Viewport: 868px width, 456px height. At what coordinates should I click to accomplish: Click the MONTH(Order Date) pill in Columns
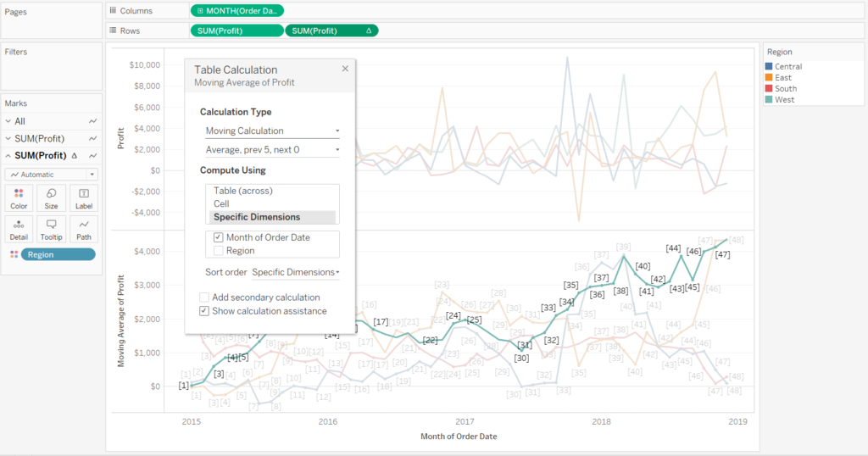click(x=237, y=10)
